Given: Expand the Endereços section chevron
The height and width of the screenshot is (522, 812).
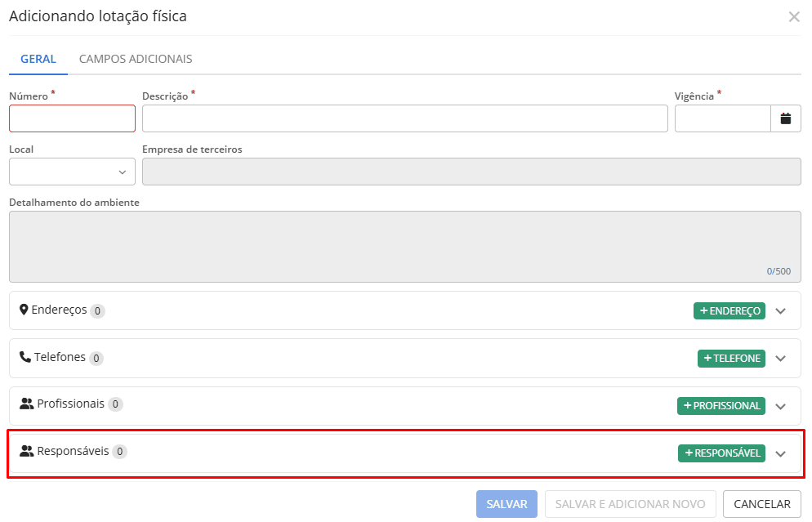Looking at the screenshot, I should 780,311.
